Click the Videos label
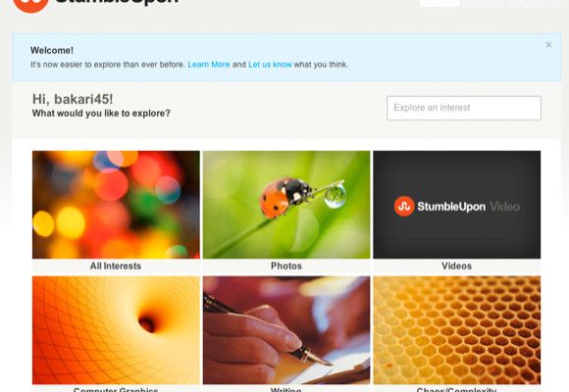Image resolution: width=569 pixels, height=392 pixels. point(456,266)
